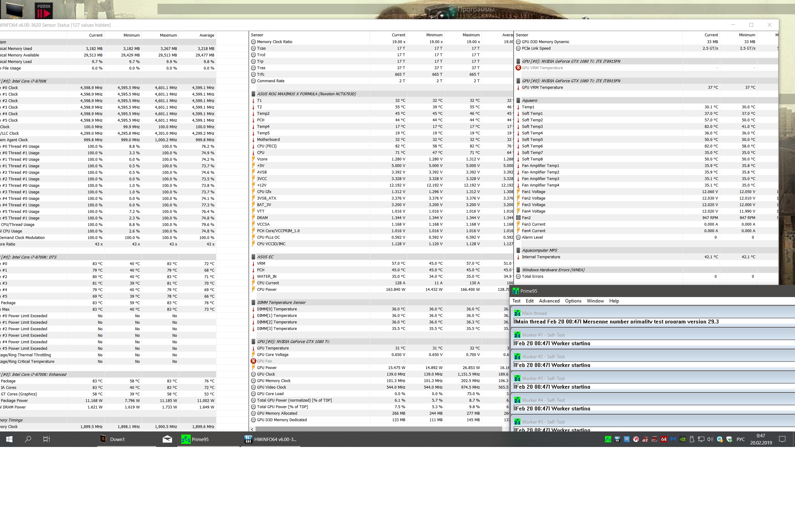
Task: Click the Windows Hardware Errors (WHEA) group header
Action: 553,270
